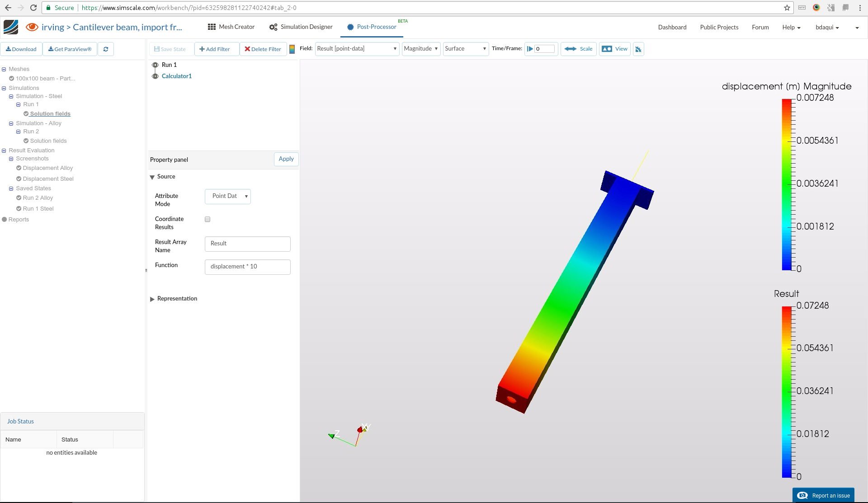868x503 pixels.
Task: Open the Field Result point-data dropdown
Action: click(x=357, y=49)
